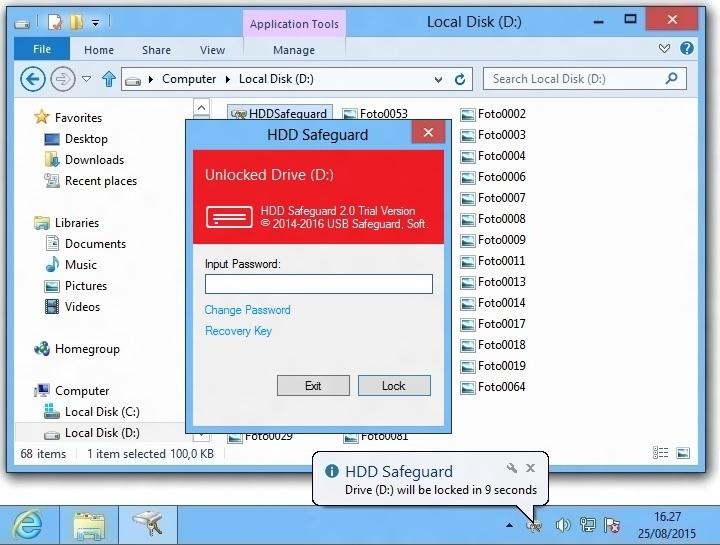This screenshot has width=720, height=545.
Task: Select the Foto0053 image file
Action: 376,113
